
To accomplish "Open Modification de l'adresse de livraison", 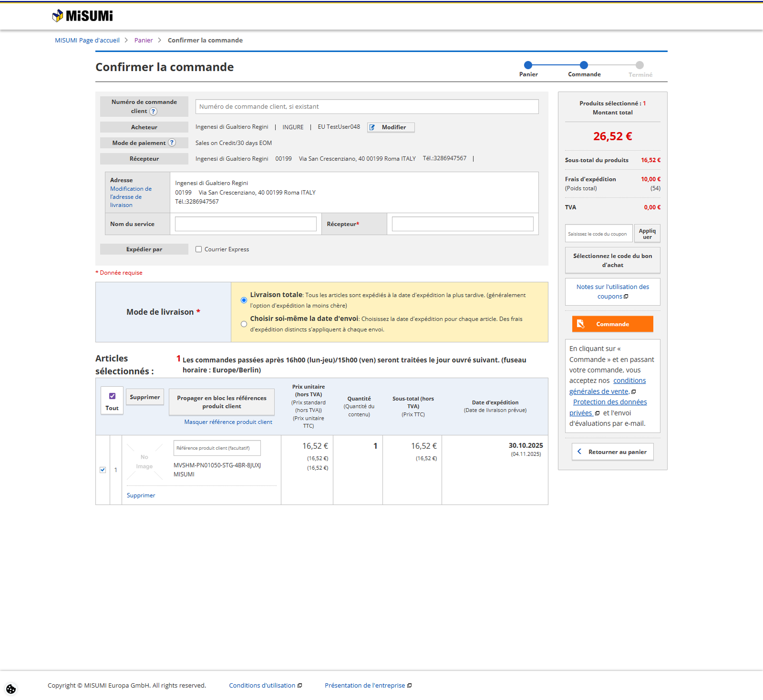I will pos(130,197).
